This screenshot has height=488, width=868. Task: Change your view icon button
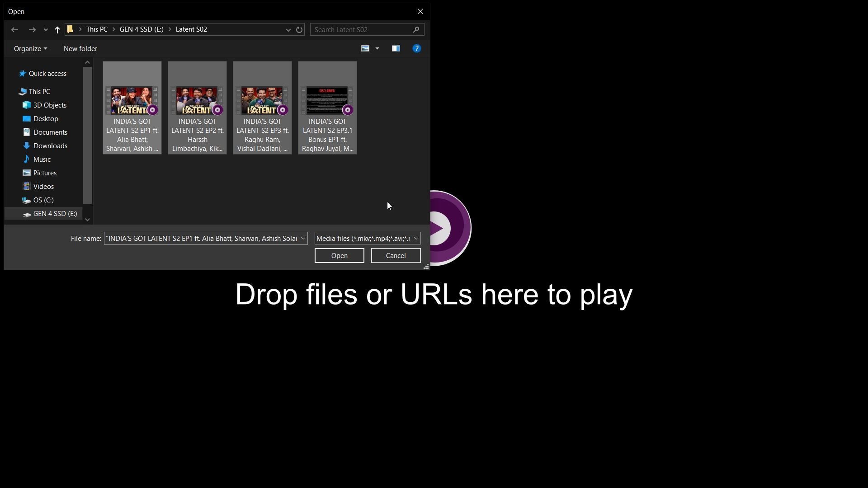tap(365, 49)
